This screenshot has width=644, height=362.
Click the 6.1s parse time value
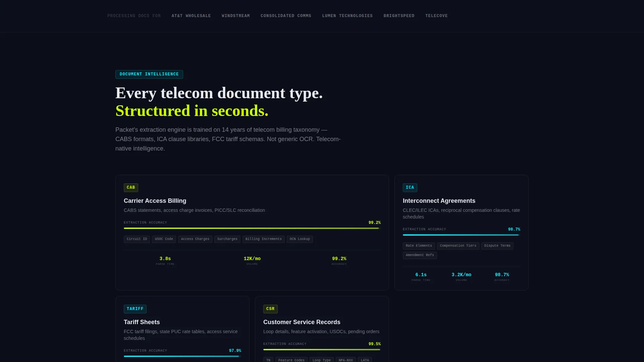(421, 275)
